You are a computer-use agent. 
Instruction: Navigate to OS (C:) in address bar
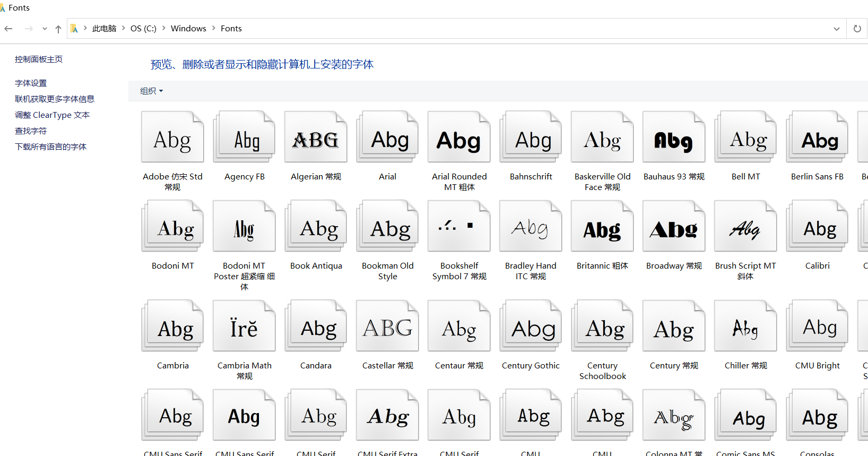pyautogui.click(x=143, y=29)
